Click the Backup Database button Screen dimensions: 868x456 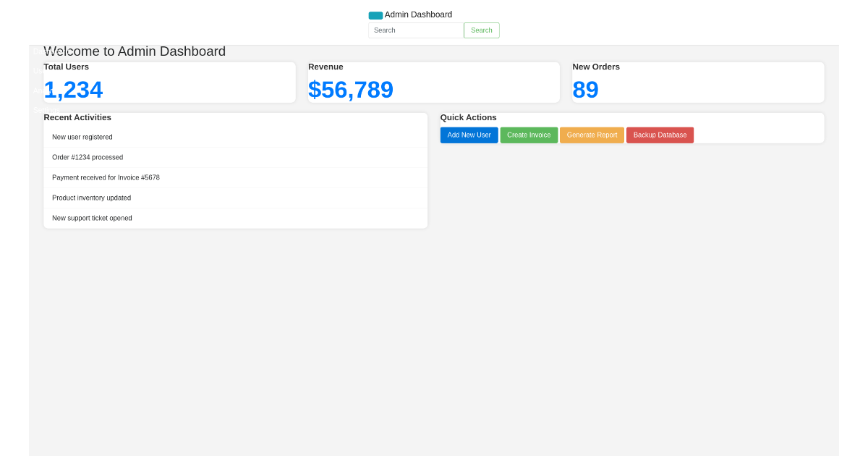[660, 135]
